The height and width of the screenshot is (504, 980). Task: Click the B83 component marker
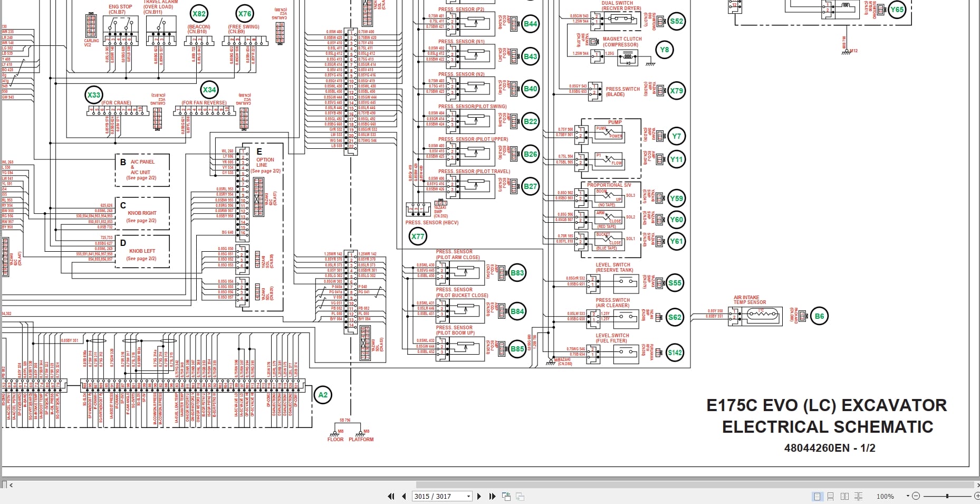click(x=517, y=273)
